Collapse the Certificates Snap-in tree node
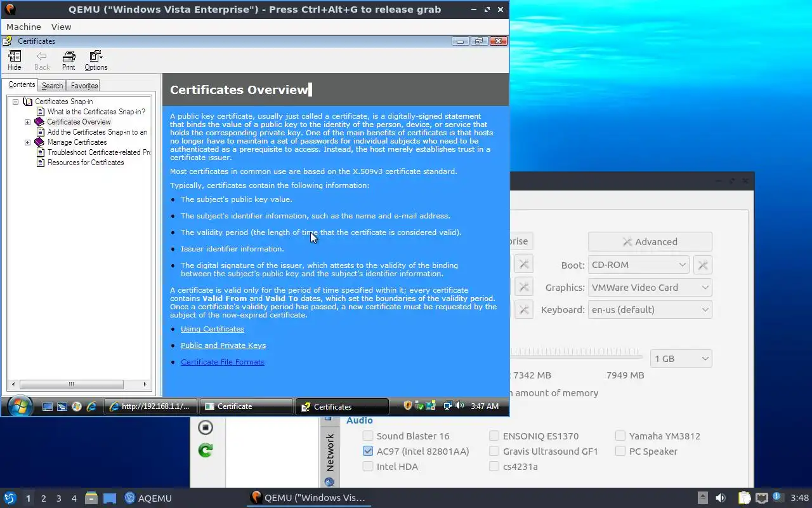Image resolution: width=812 pixels, height=508 pixels. tap(16, 102)
